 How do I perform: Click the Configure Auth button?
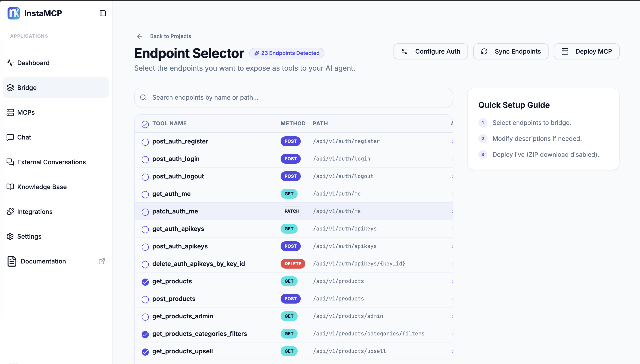coord(431,52)
